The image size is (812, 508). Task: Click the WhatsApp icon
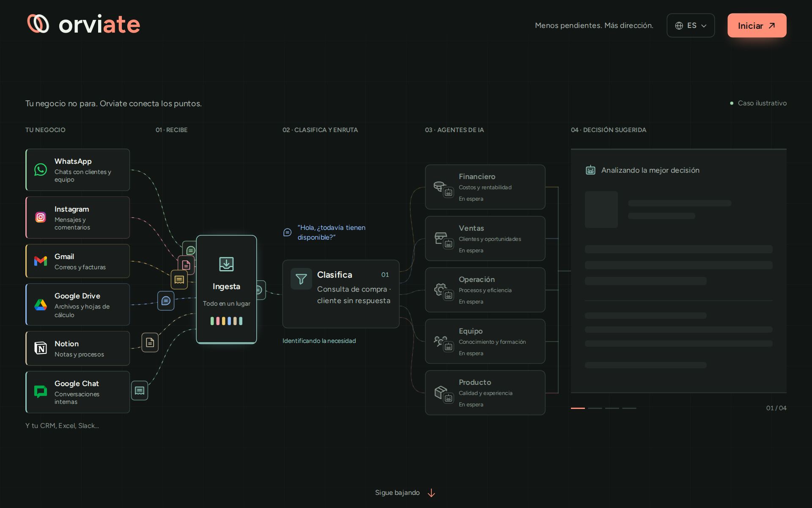41,169
